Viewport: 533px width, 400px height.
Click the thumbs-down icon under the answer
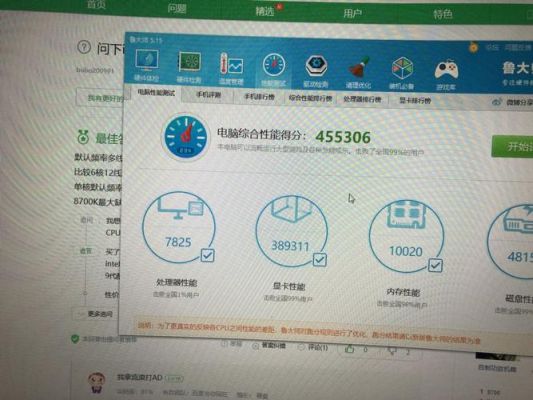coord(393,351)
